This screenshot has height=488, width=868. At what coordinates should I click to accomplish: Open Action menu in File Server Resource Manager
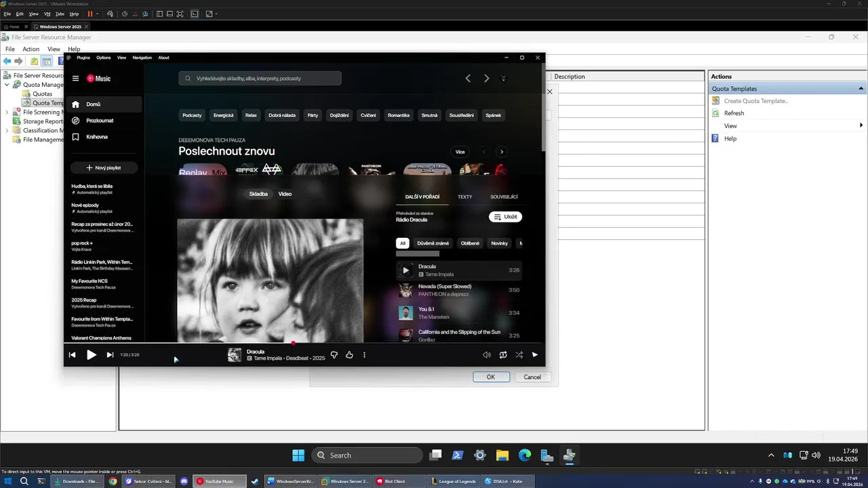(31, 49)
